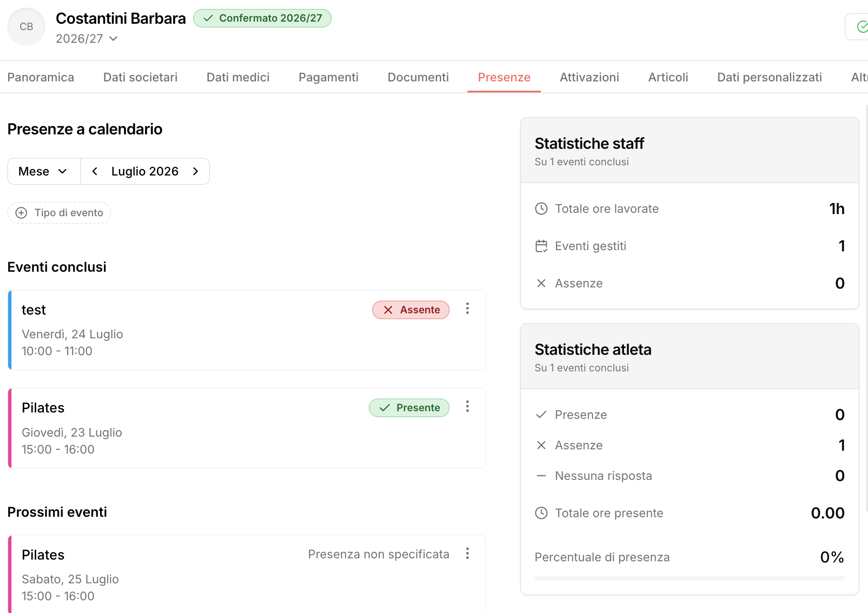Screen dimensions: 868x613
Task: Set presence on Presenza non specificata
Action: [378, 554]
